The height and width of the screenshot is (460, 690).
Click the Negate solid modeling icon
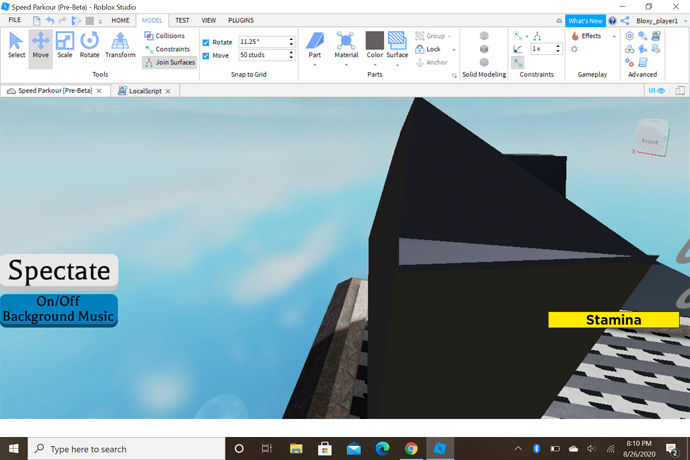(484, 49)
